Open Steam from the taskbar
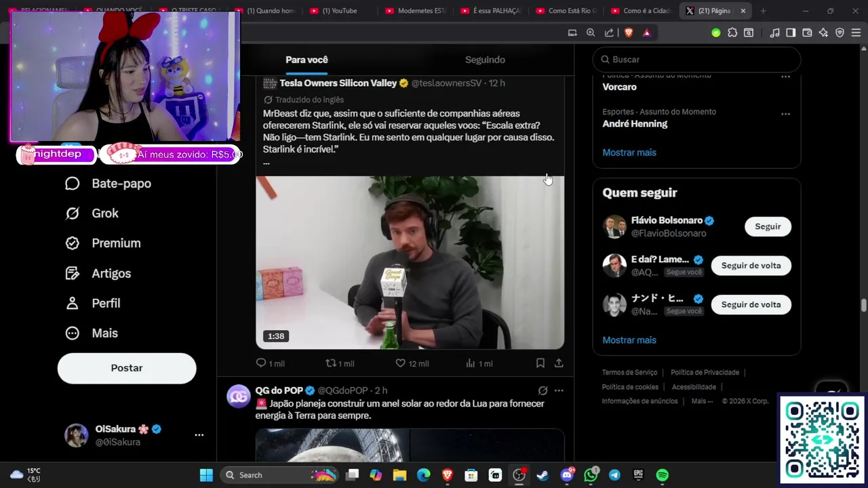This screenshot has width=868, height=488. click(542, 475)
